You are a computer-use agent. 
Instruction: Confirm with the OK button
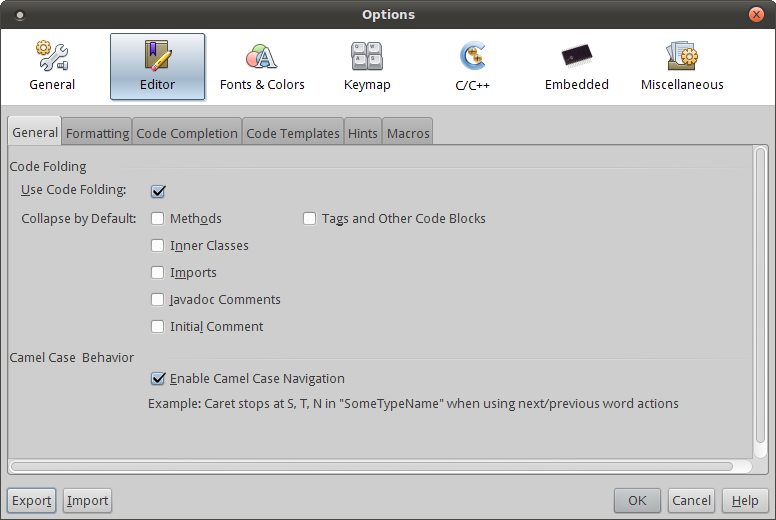(x=637, y=501)
